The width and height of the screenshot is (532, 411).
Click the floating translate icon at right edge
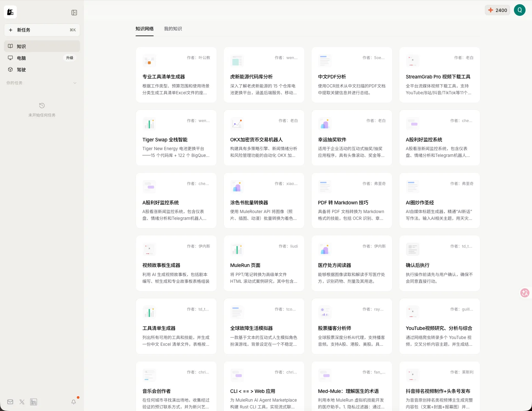525,293
